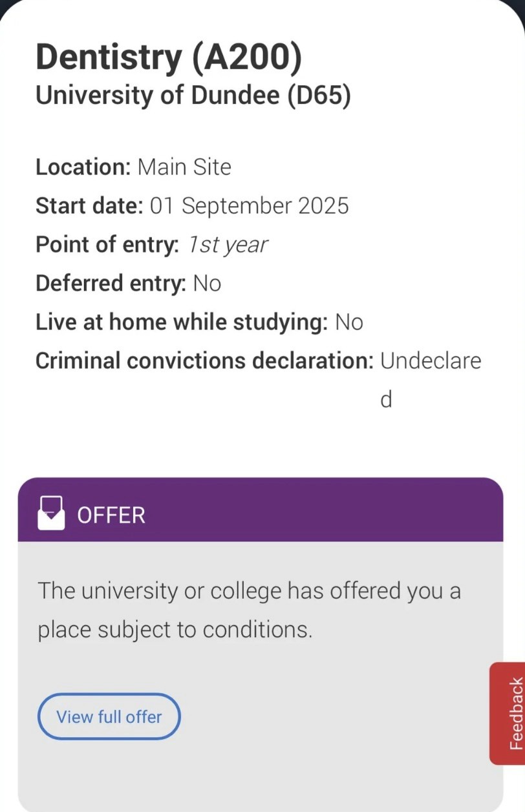Click the italic 1st year value
The width and height of the screenshot is (525, 812).
[x=227, y=245]
